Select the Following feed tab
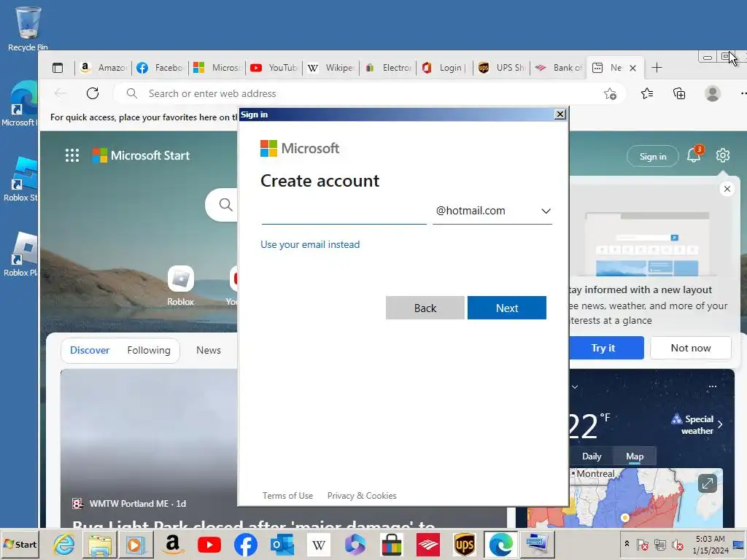This screenshot has height=560, width=747. 149,350
